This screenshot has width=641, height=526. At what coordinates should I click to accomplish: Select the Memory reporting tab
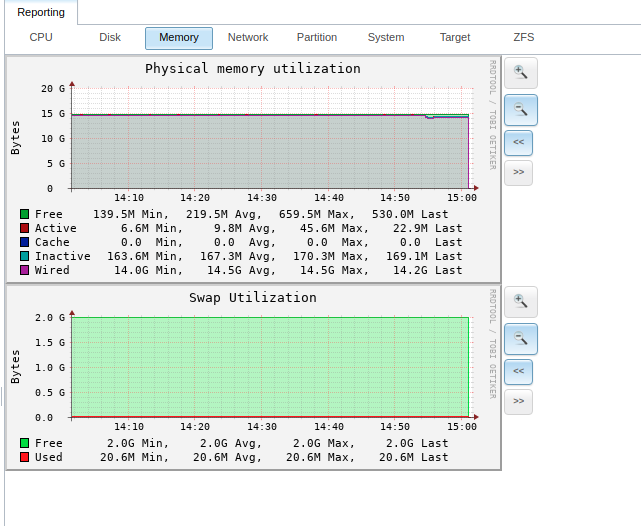click(179, 38)
